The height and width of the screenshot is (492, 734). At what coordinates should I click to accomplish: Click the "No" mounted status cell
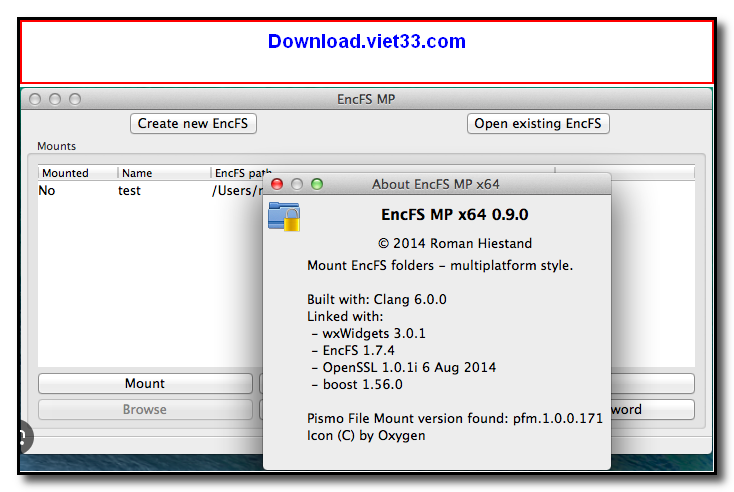(47, 190)
